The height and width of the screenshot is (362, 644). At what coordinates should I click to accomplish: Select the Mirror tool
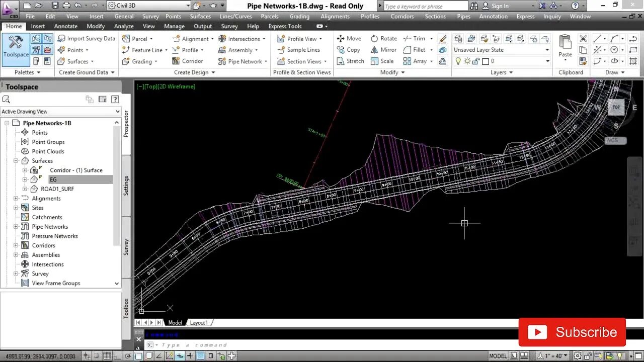coord(383,50)
